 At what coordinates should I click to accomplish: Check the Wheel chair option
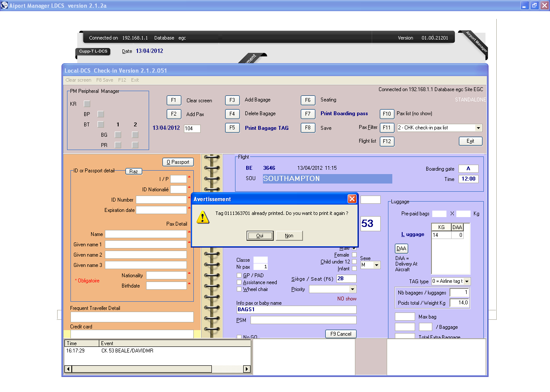pyautogui.click(x=239, y=289)
